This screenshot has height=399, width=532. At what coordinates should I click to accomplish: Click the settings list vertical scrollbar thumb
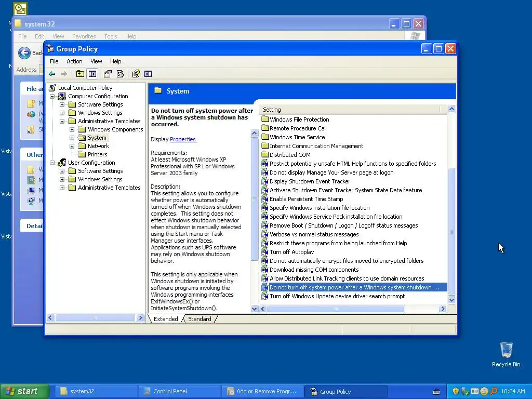point(451,231)
